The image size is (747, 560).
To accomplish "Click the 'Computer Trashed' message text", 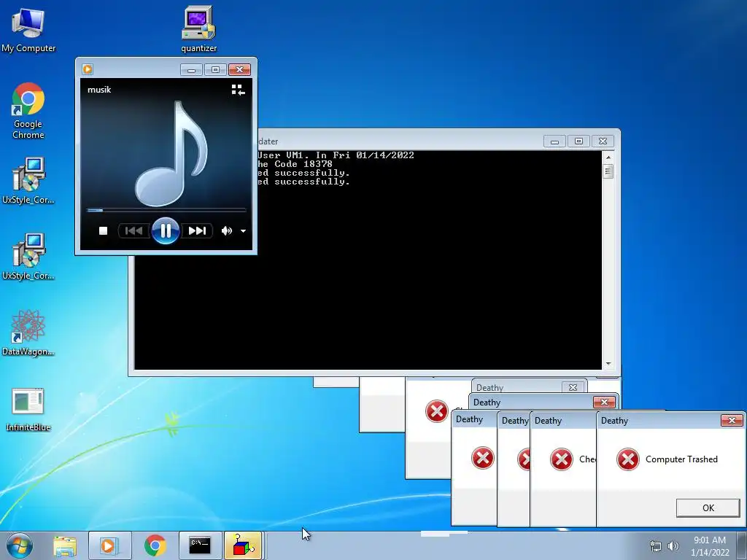I will [x=681, y=459].
